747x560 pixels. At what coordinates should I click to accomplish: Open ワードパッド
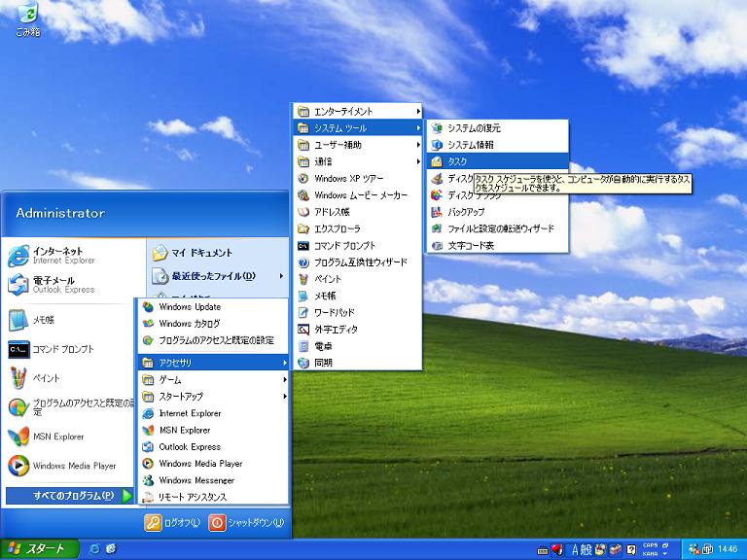(x=358, y=312)
